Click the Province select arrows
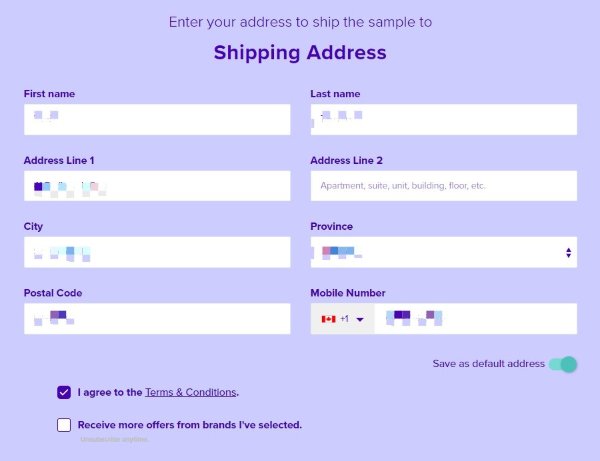600x461 pixels. coord(568,252)
